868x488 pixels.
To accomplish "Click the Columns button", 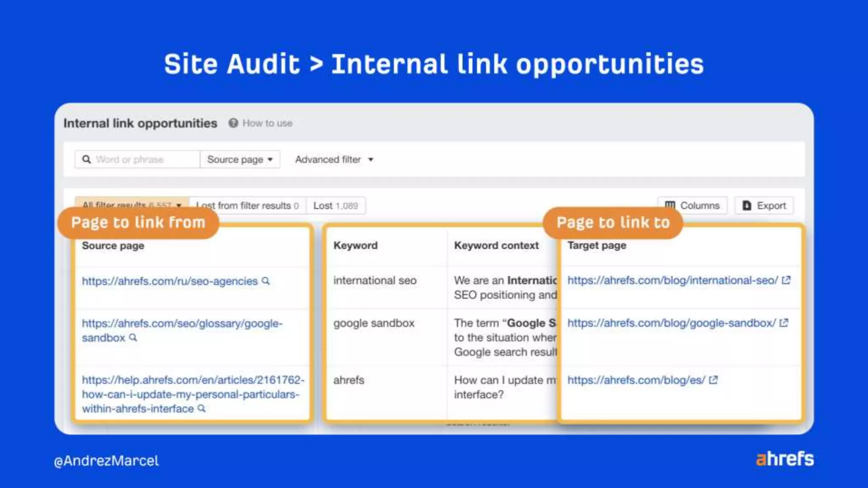I will [693, 205].
